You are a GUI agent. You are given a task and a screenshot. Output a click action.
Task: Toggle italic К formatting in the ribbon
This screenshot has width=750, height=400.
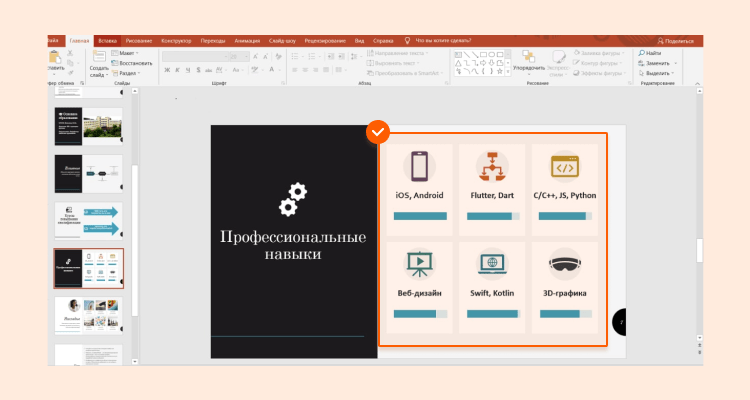click(x=179, y=70)
